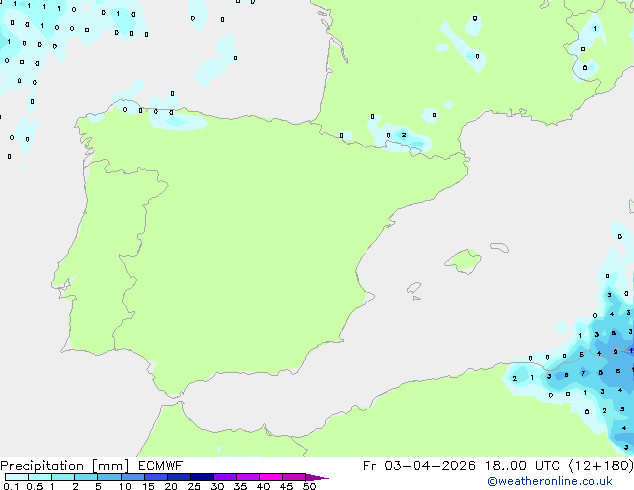Click the "30" legend scale label
Viewport: 634px width, 490px height.
click(217, 486)
